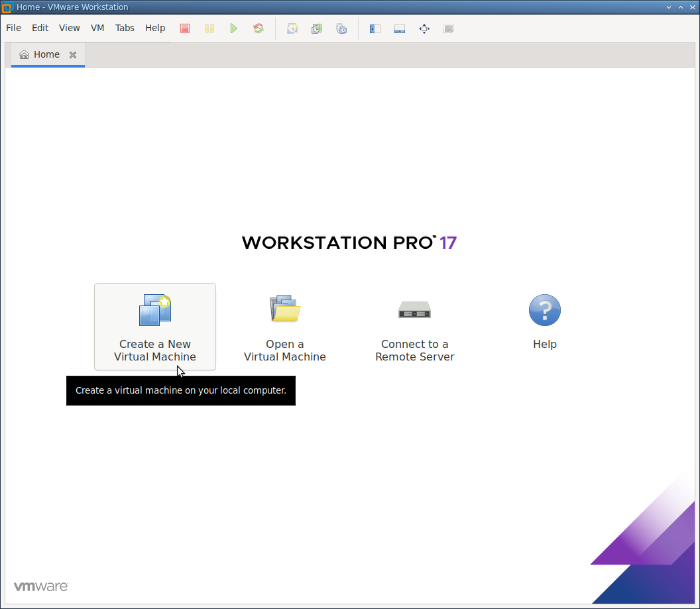Click the 'Connect to a Remote Server' label
700x609 pixels.
[415, 351]
